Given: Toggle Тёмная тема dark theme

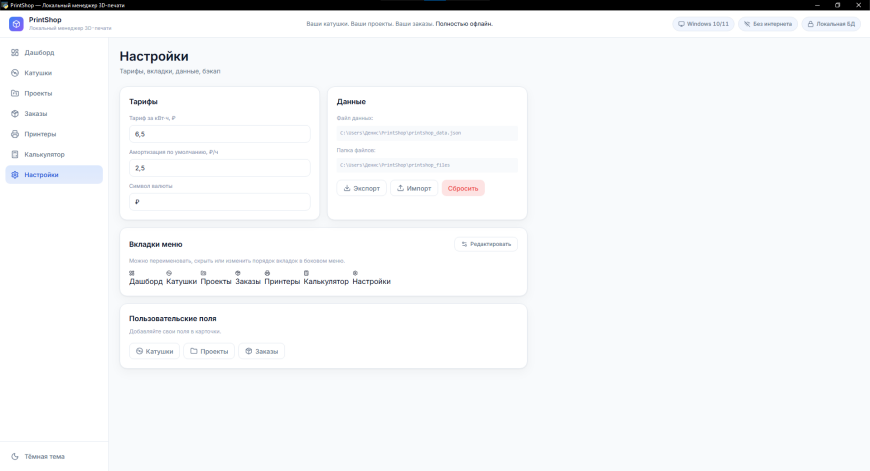Looking at the screenshot, I should (x=54, y=457).
